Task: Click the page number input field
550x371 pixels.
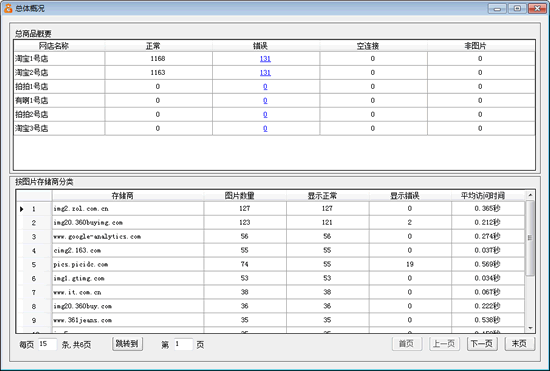Action: (x=183, y=344)
